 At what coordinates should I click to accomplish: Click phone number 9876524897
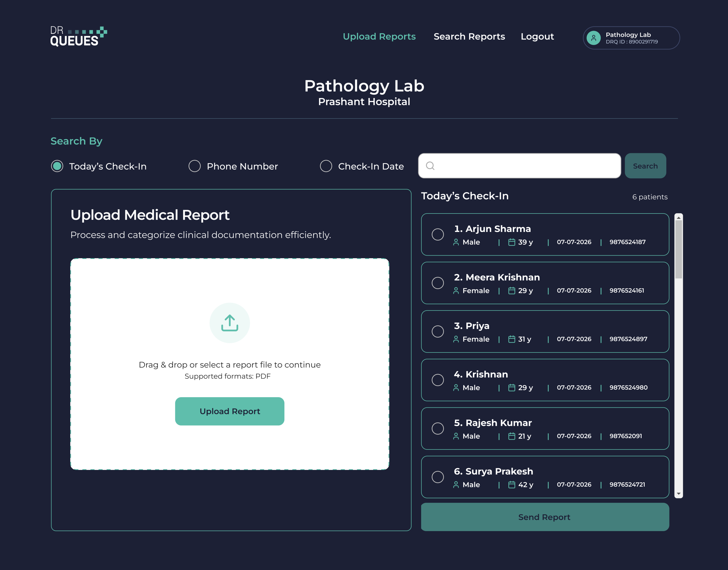pyautogui.click(x=628, y=339)
